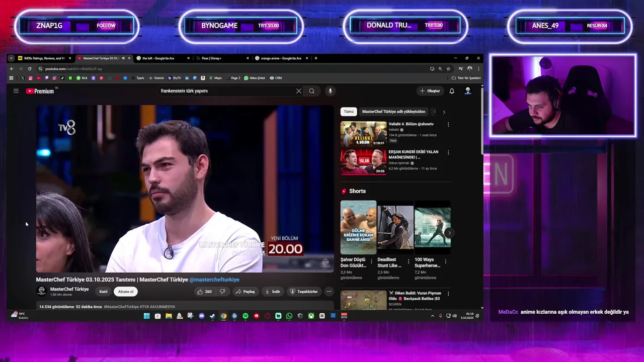Reload the page in Chrome

30,69
